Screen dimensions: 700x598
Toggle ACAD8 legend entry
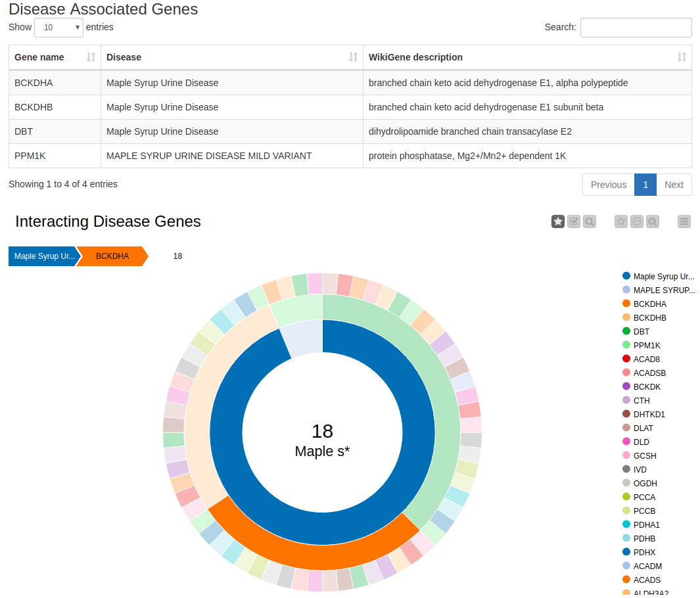(641, 359)
